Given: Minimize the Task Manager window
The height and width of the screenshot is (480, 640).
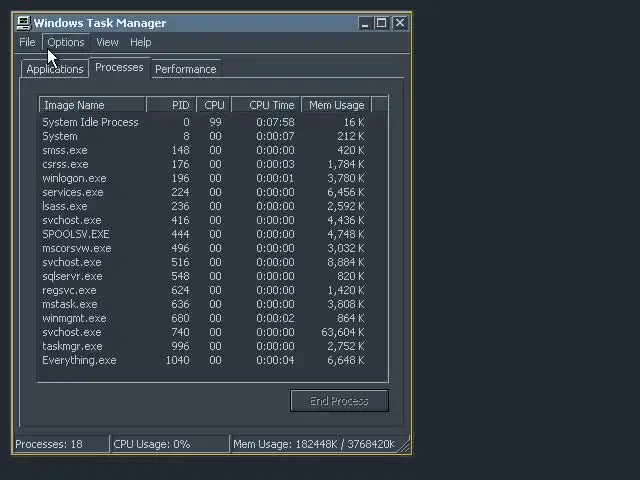Looking at the screenshot, I should click(x=365, y=23).
